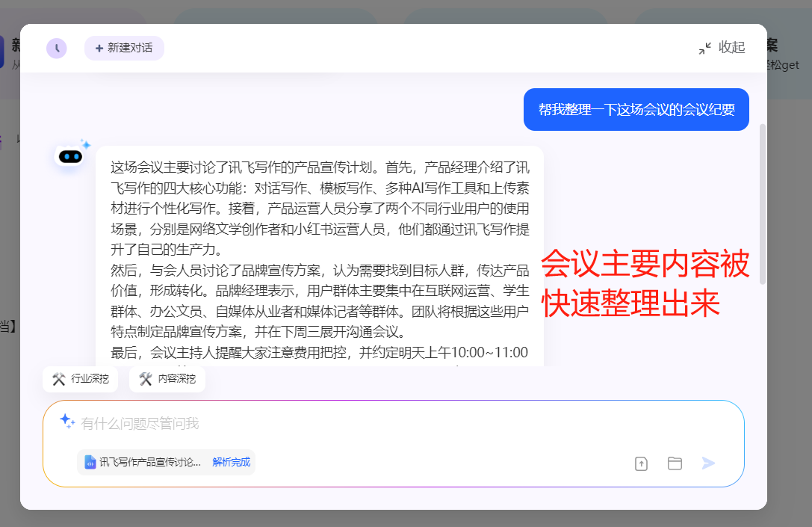Start a new chat with 新建对话
The image size is (812, 527).
[124, 48]
